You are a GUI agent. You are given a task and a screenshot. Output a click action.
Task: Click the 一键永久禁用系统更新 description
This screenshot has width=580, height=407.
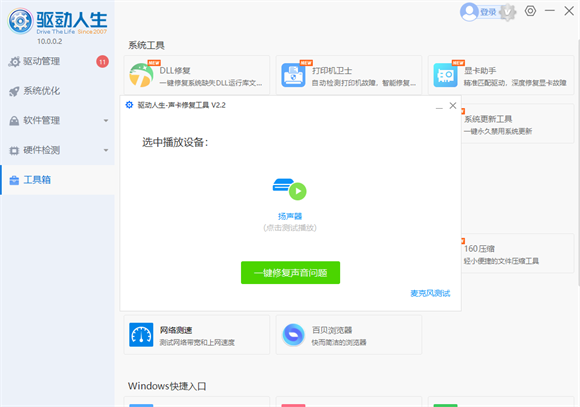tap(498, 131)
